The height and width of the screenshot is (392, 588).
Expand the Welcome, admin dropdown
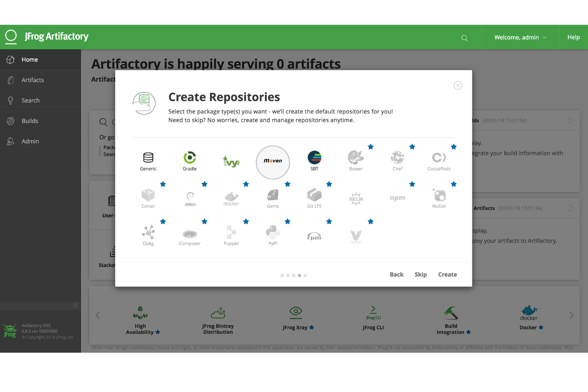pyautogui.click(x=520, y=37)
